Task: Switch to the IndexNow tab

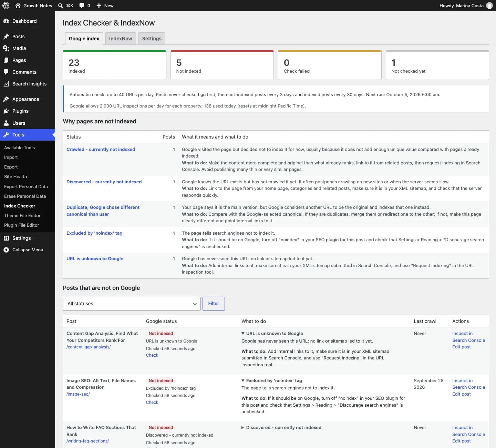Action: (121, 39)
